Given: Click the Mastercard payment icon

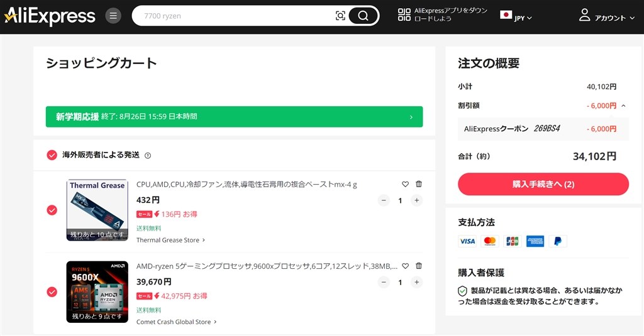Looking at the screenshot, I should point(490,241).
